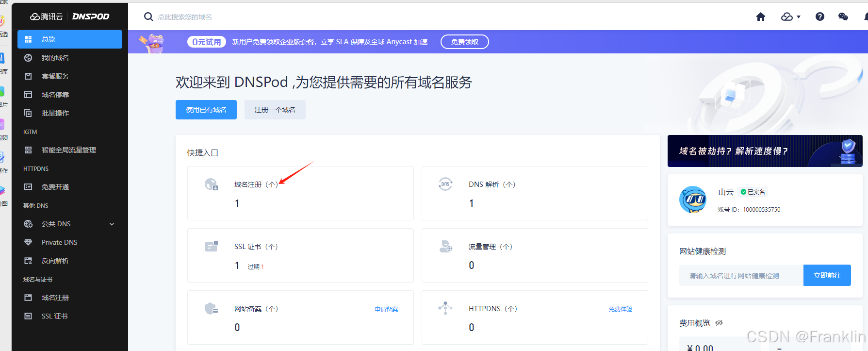This screenshot has height=351, width=868.
Task: Click the Tencent Cloud DNSPod logo
Action: pyautogui.click(x=70, y=17)
